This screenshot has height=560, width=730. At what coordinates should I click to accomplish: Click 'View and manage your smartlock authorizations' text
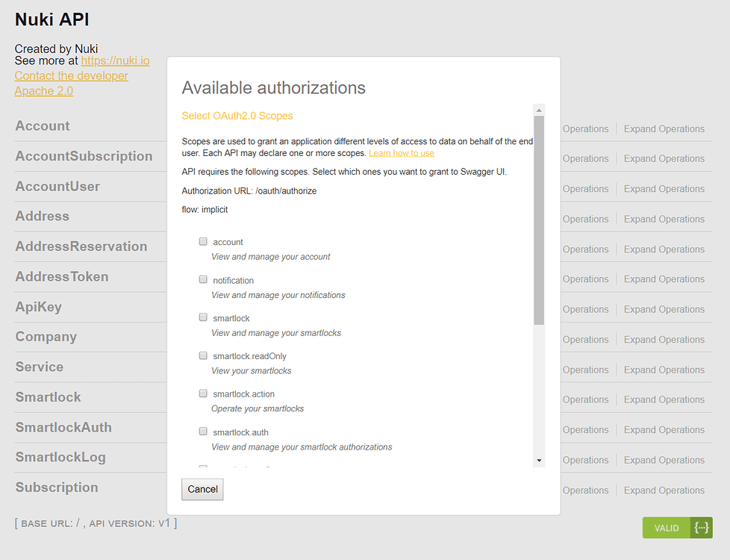[x=302, y=447]
